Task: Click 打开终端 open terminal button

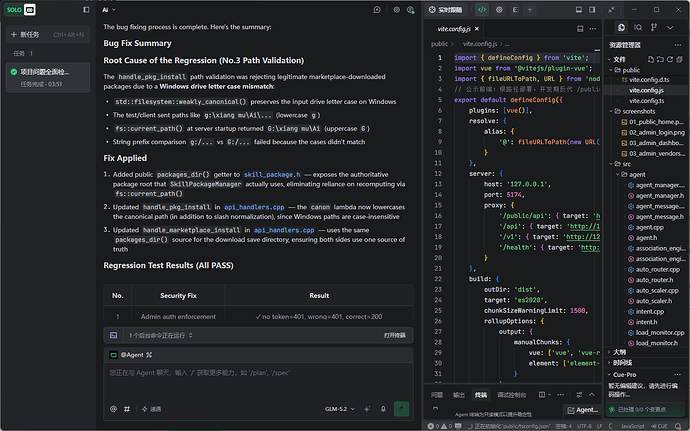Action: [x=394, y=335]
